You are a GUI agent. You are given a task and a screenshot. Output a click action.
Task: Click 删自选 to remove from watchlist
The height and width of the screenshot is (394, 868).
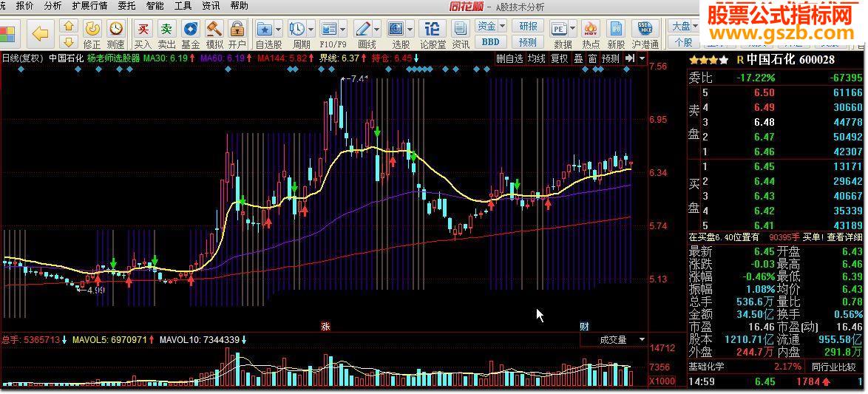[510, 58]
